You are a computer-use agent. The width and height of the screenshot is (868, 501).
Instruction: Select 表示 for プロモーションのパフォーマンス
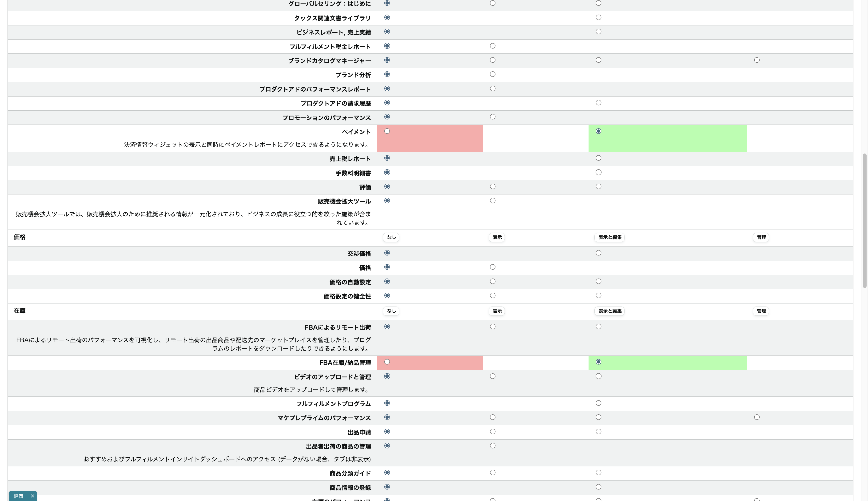[493, 117]
